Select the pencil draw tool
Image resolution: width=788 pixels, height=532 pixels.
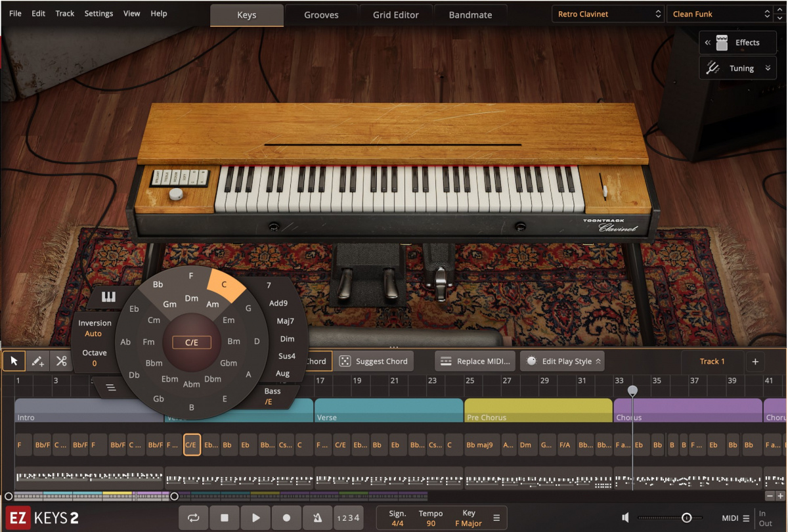coord(37,361)
